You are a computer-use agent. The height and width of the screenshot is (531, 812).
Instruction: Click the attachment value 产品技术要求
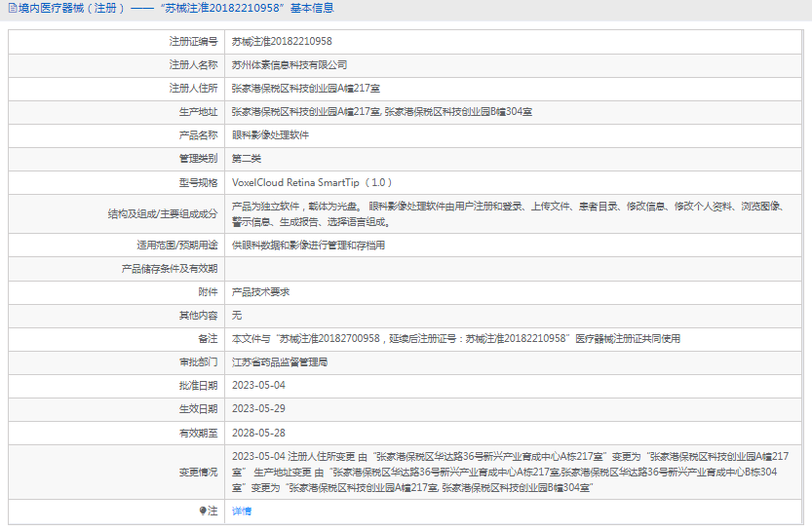click(x=260, y=292)
